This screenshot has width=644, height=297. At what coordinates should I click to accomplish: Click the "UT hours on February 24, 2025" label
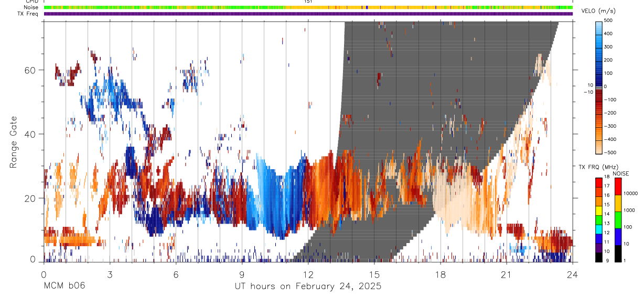click(x=307, y=286)
